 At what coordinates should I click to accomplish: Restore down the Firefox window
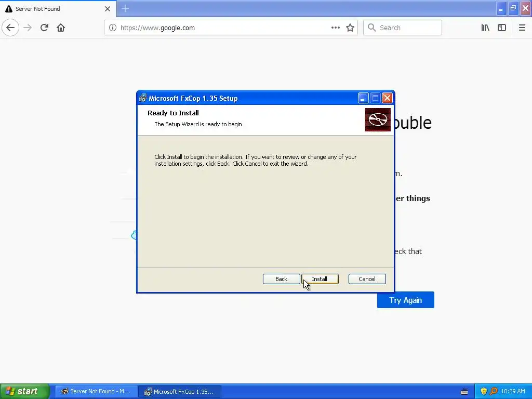point(513,8)
